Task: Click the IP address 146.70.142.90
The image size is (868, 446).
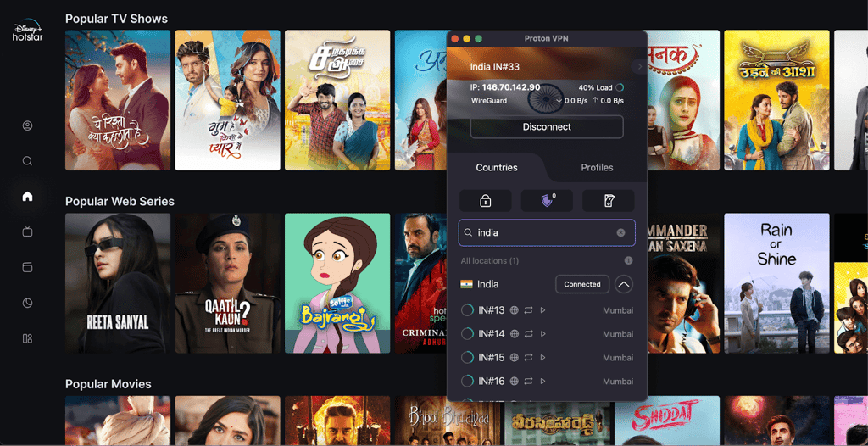Action: pyautogui.click(x=511, y=87)
